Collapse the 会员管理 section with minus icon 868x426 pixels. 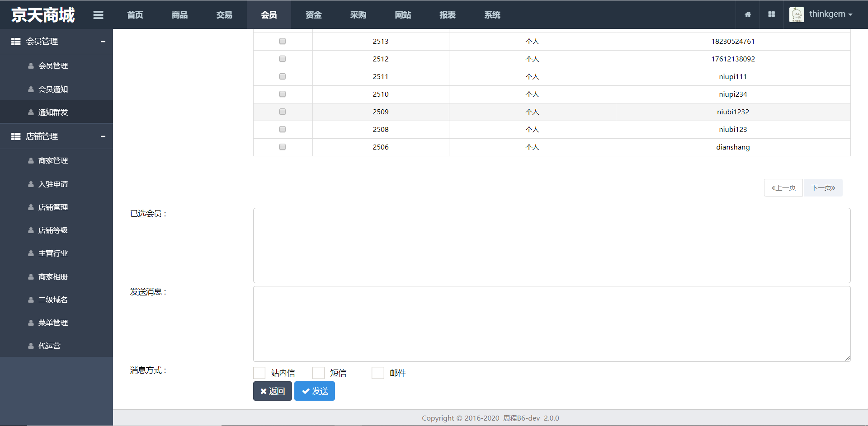103,42
